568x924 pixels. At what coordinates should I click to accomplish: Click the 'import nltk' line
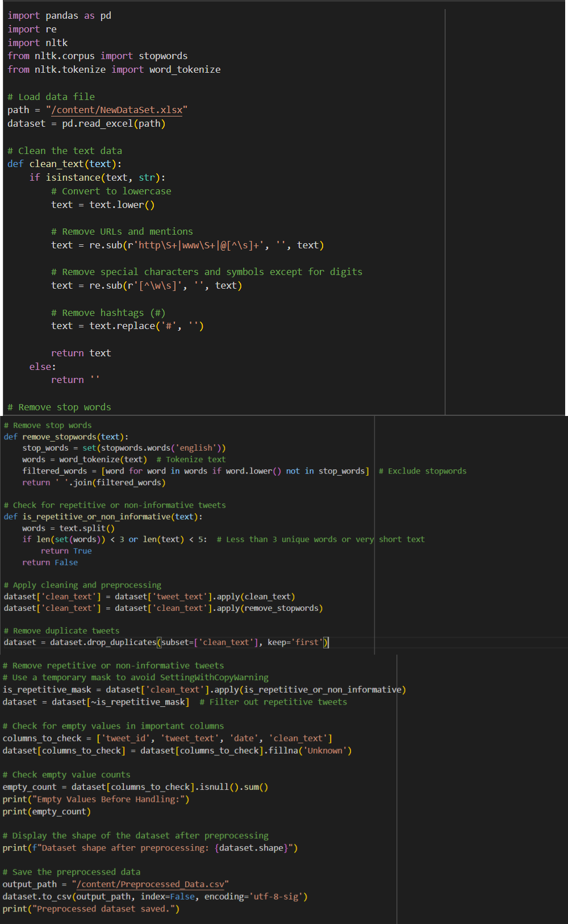point(37,43)
